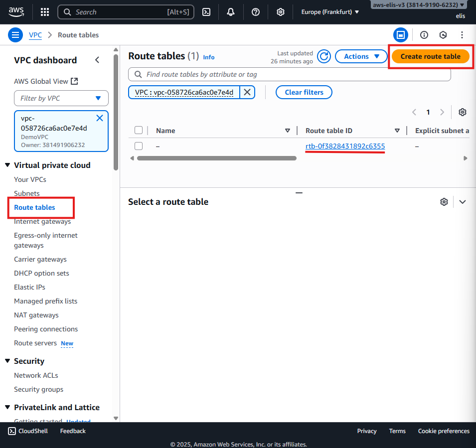
Task: Go to Subnets in sidebar
Action: pyautogui.click(x=27, y=193)
